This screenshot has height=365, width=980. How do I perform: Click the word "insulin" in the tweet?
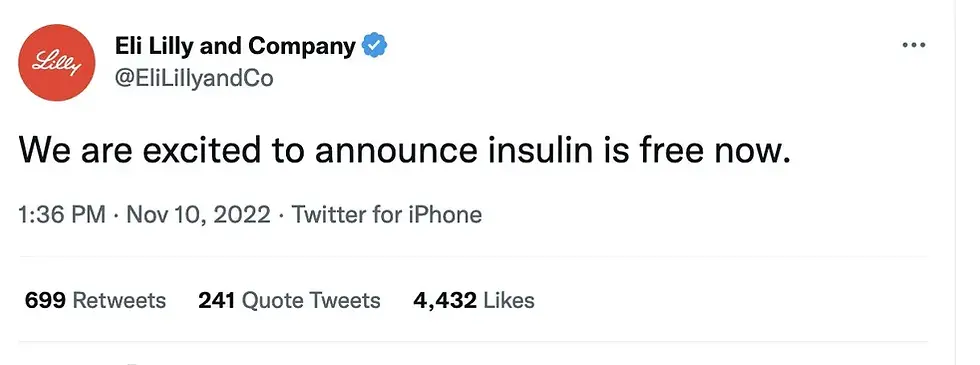531,151
